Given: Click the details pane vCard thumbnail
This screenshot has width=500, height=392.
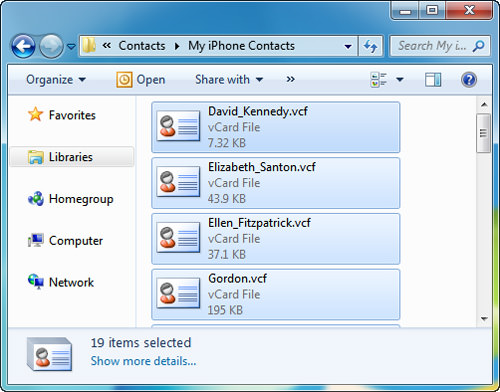Looking at the screenshot, I should coord(49,354).
